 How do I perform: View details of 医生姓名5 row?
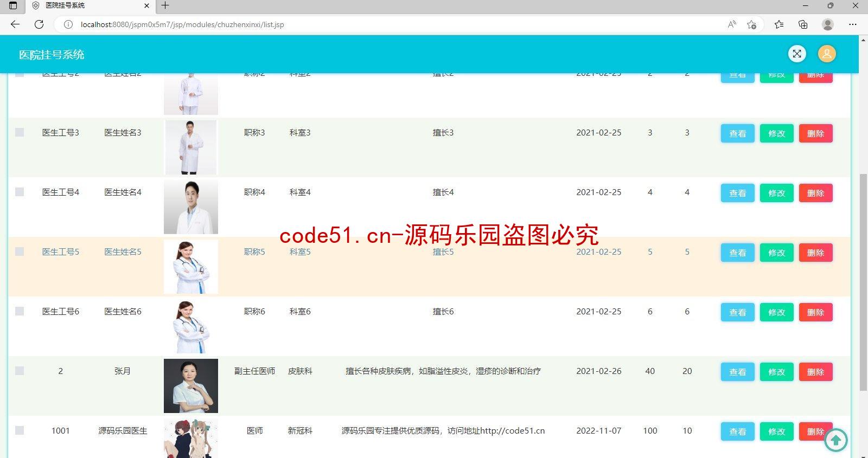737,253
